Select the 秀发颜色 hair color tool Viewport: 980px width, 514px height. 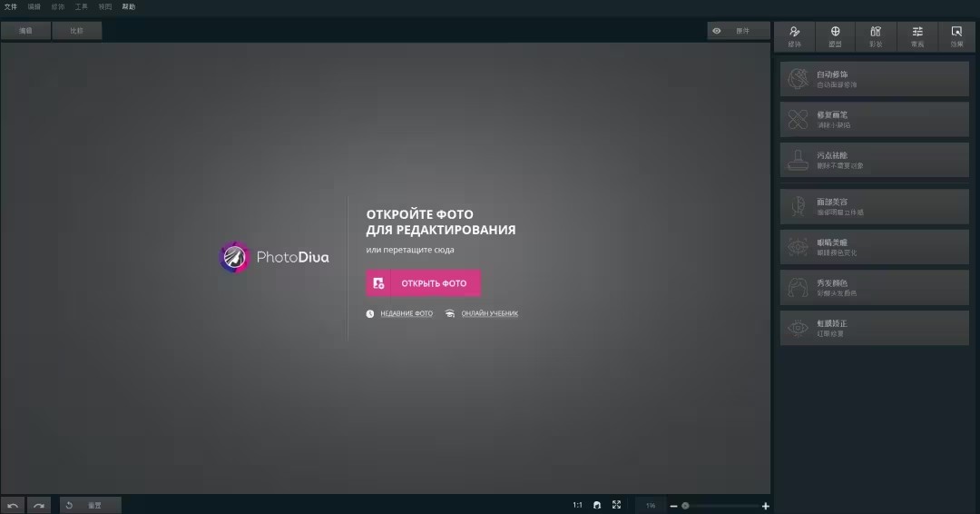[874, 288]
